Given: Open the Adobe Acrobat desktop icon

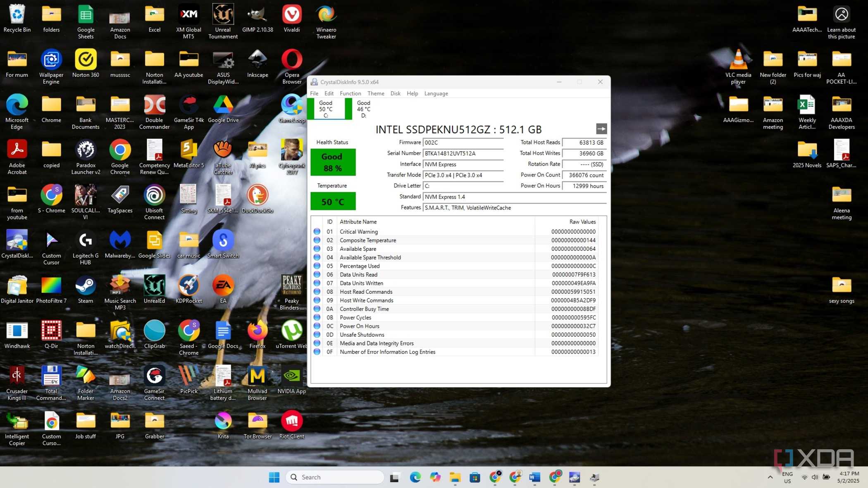Looking at the screenshot, I should (x=17, y=157).
